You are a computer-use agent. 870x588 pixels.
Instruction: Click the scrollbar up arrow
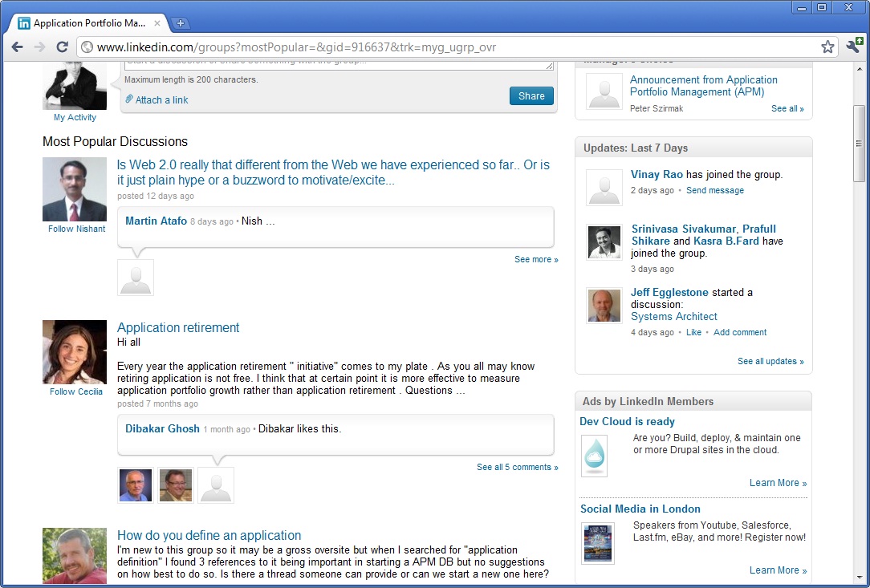[x=859, y=67]
